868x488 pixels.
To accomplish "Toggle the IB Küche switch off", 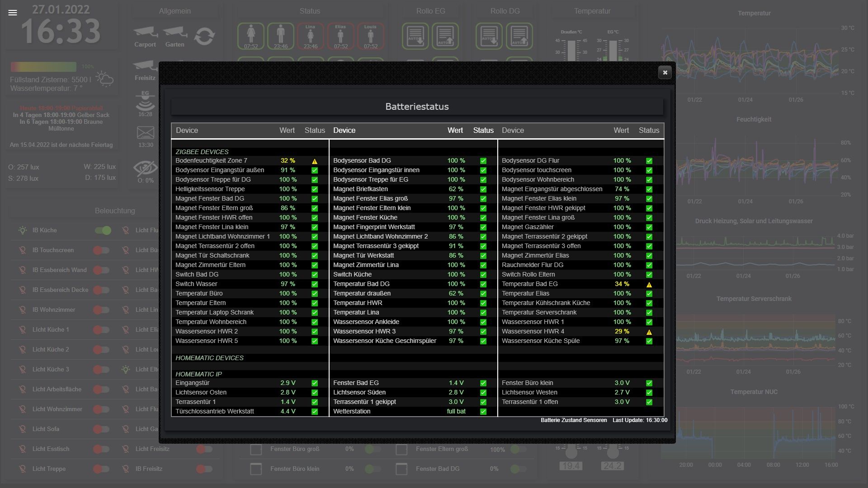I will (103, 230).
